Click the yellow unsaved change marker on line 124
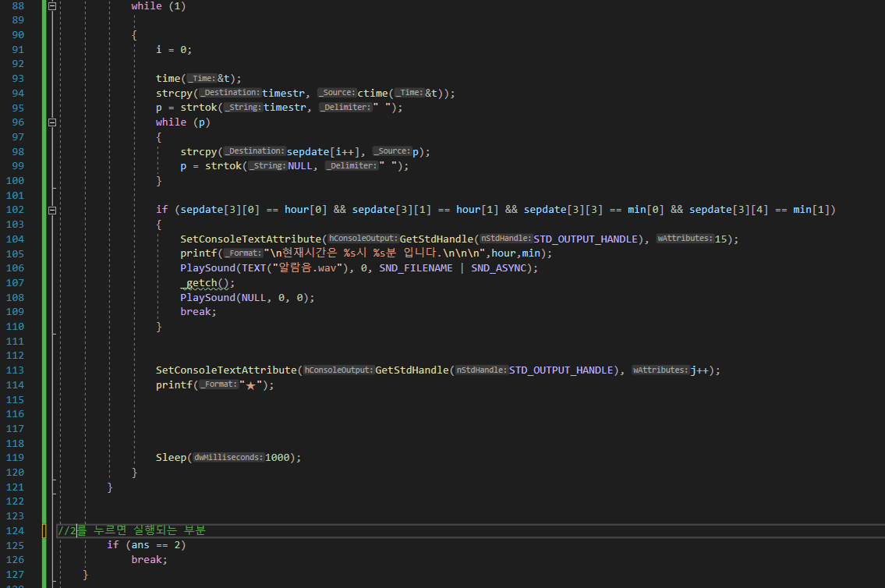The width and height of the screenshot is (885, 588). coord(45,531)
